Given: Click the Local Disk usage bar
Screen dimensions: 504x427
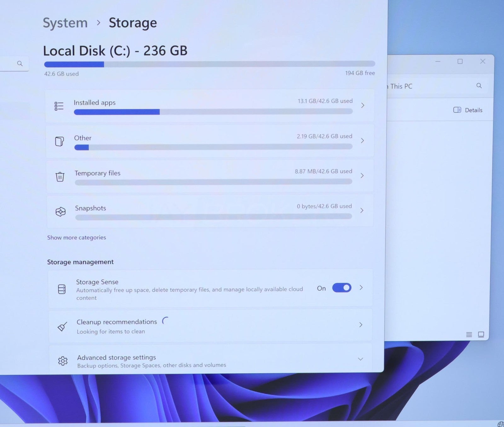Looking at the screenshot, I should [209, 64].
